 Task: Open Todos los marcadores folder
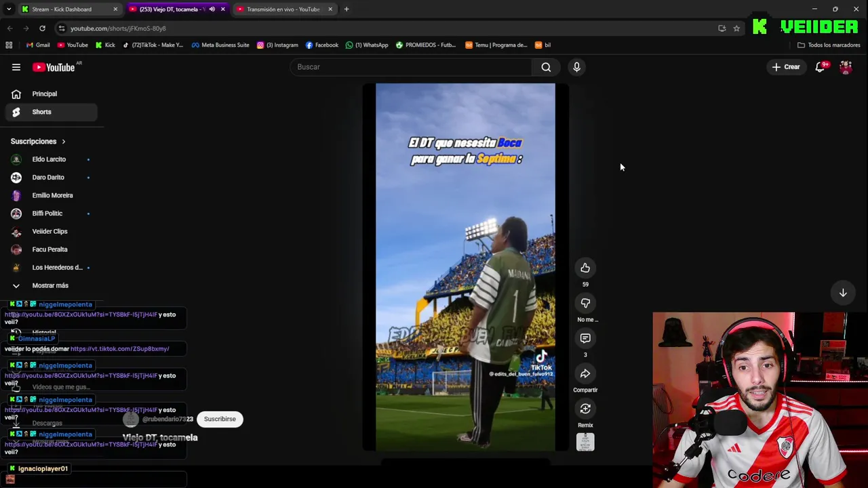pyautogui.click(x=829, y=45)
